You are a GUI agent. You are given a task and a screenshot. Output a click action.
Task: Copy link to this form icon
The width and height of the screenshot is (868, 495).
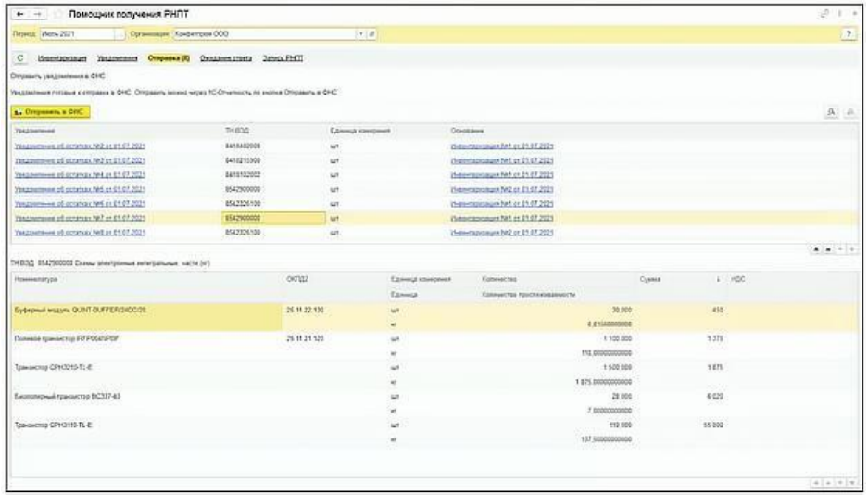(x=825, y=14)
